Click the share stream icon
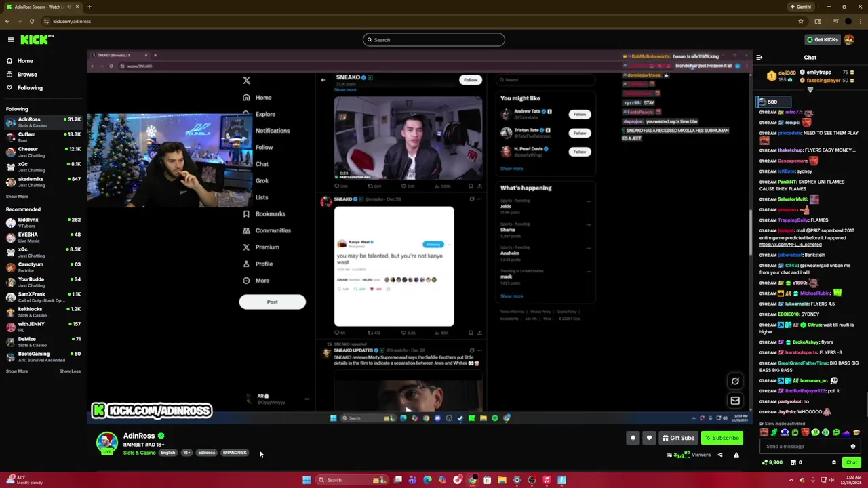This screenshot has width=868, height=488. pos(720,455)
